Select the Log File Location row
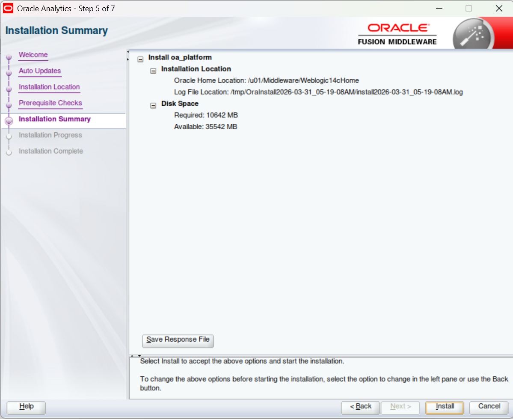The width and height of the screenshot is (513, 420). pos(318,92)
